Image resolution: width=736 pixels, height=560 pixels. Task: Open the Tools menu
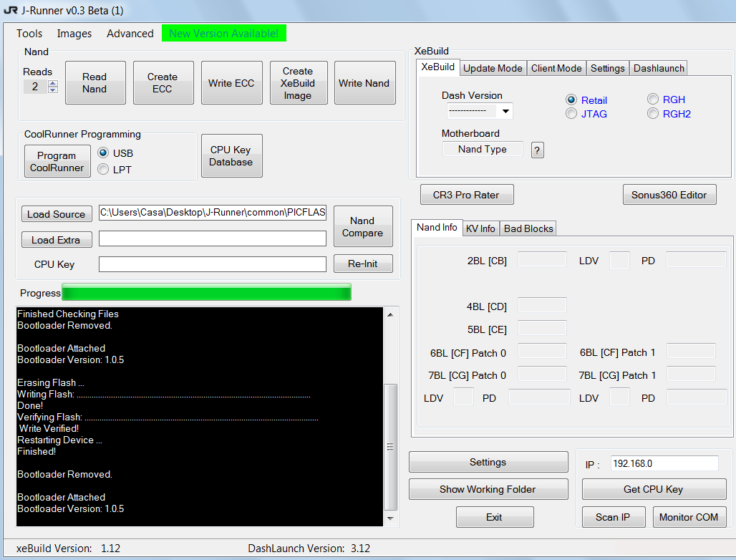tap(29, 34)
